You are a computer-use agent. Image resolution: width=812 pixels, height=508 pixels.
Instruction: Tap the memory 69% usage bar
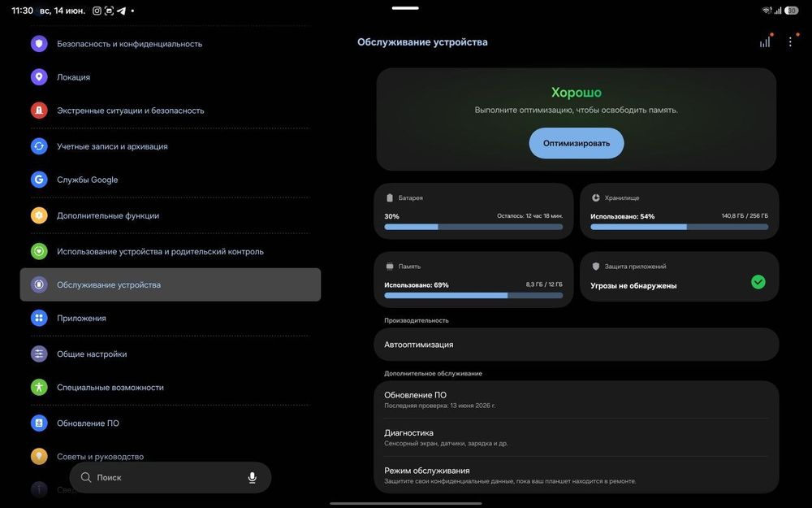(473, 295)
